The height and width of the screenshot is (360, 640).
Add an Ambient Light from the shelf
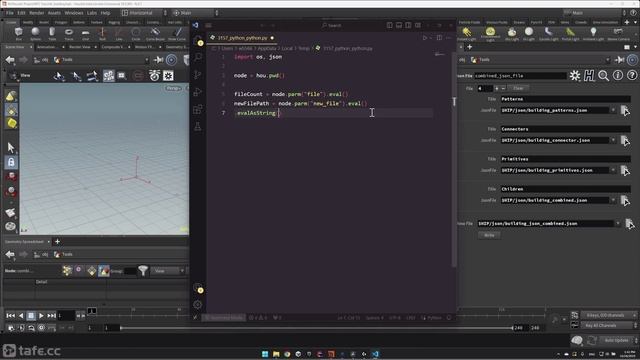click(593, 33)
